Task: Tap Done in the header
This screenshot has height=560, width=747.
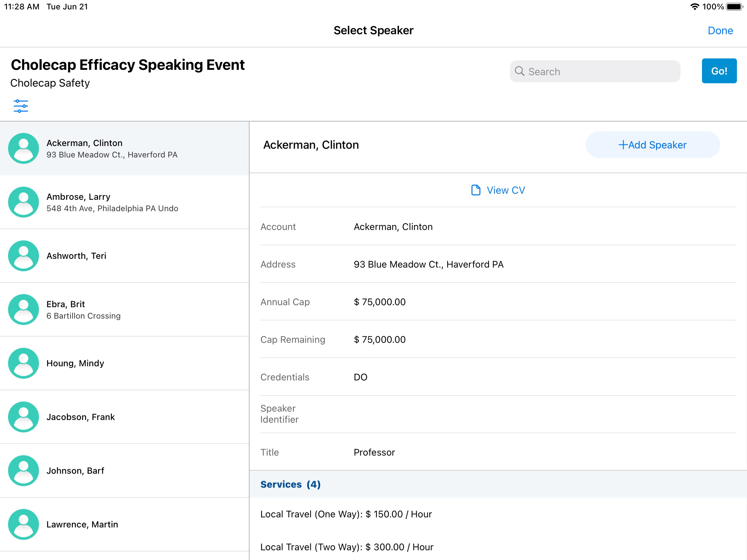Action: 720,31
